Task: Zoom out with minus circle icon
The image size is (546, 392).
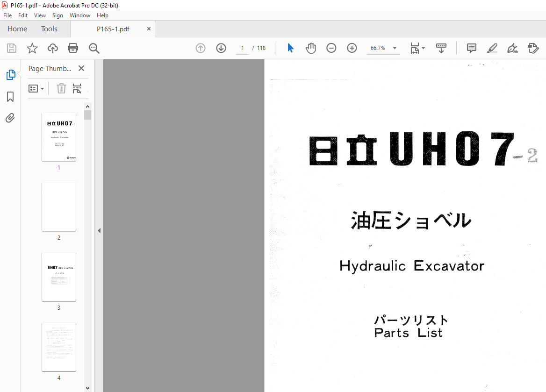Action: (331, 48)
